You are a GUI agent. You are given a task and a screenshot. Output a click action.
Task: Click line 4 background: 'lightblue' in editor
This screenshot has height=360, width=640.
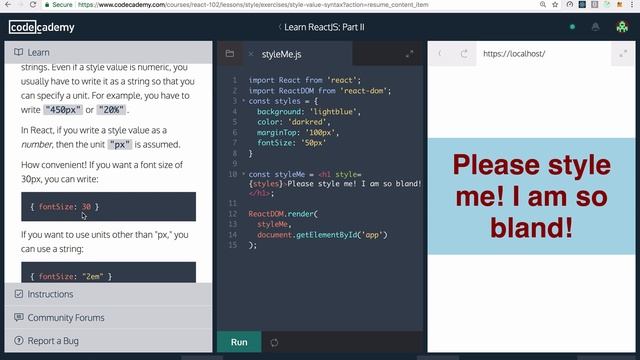click(x=309, y=111)
